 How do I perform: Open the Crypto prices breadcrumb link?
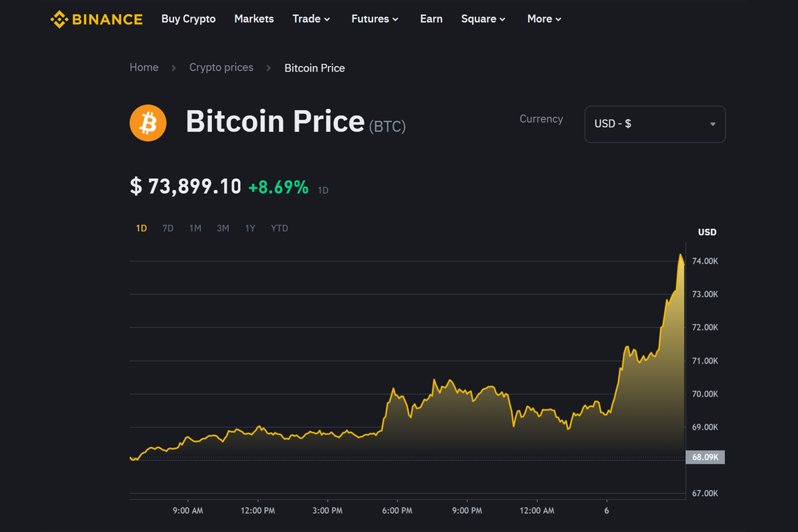(x=221, y=68)
